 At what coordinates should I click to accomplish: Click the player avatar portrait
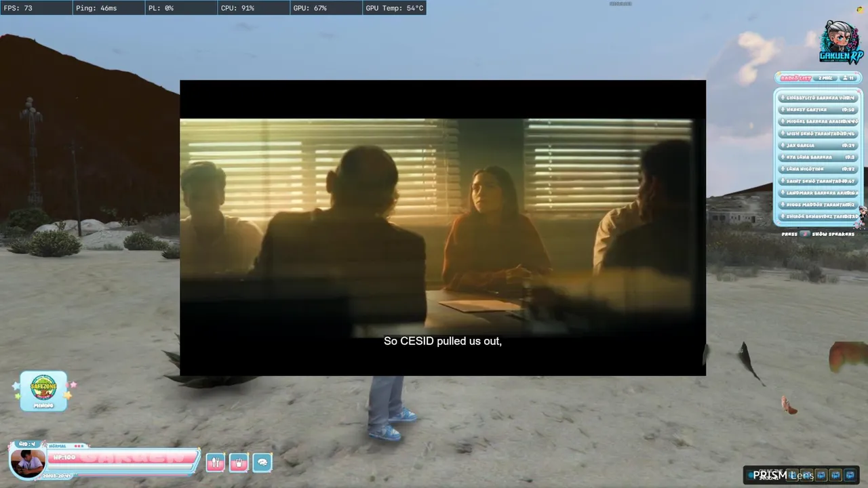[x=28, y=464]
